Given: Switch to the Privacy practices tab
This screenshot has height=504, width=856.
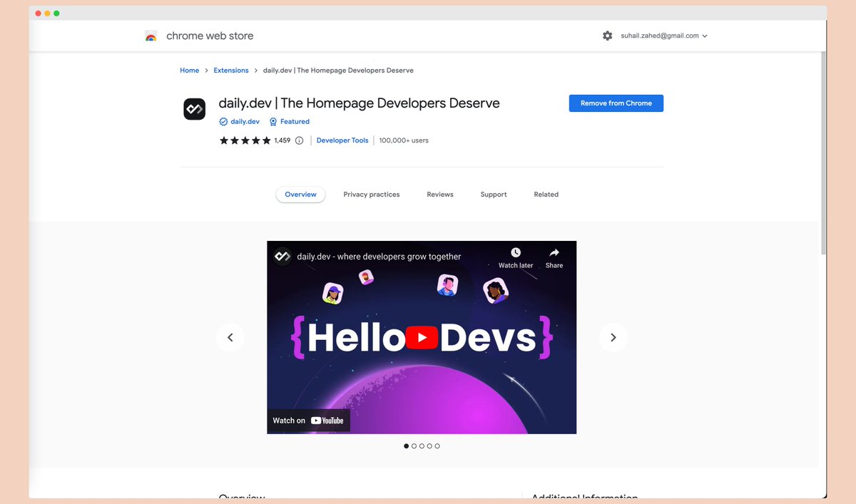Looking at the screenshot, I should pyautogui.click(x=372, y=195).
